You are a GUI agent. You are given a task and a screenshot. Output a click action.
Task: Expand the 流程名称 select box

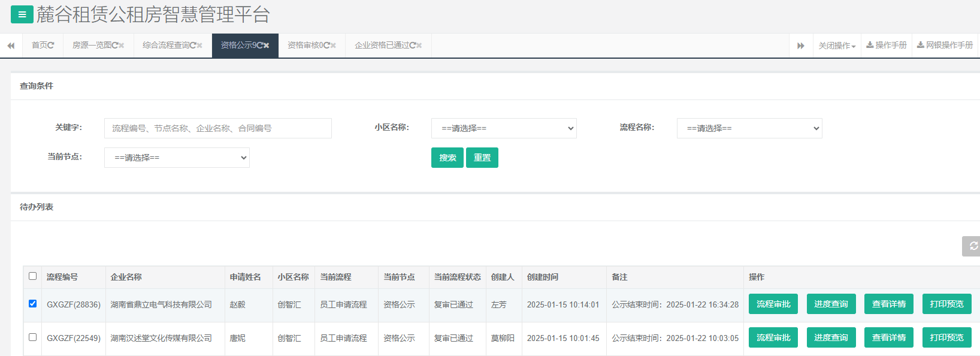click(749, 128)
